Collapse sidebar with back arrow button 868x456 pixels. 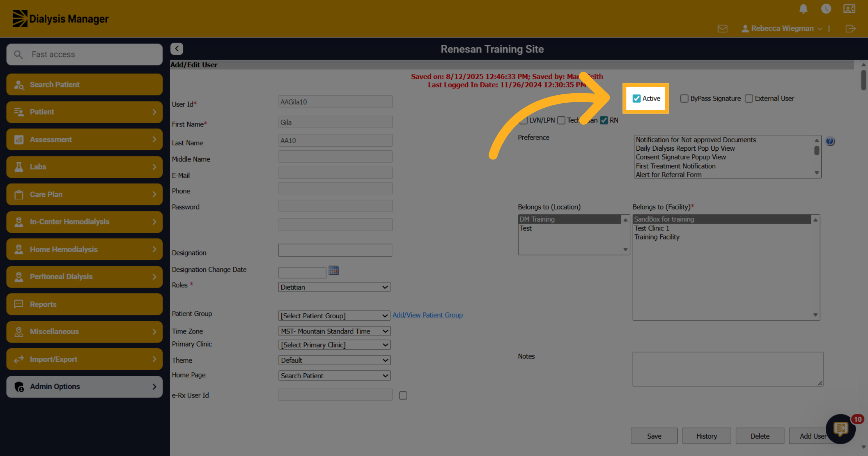pos(177,49)
